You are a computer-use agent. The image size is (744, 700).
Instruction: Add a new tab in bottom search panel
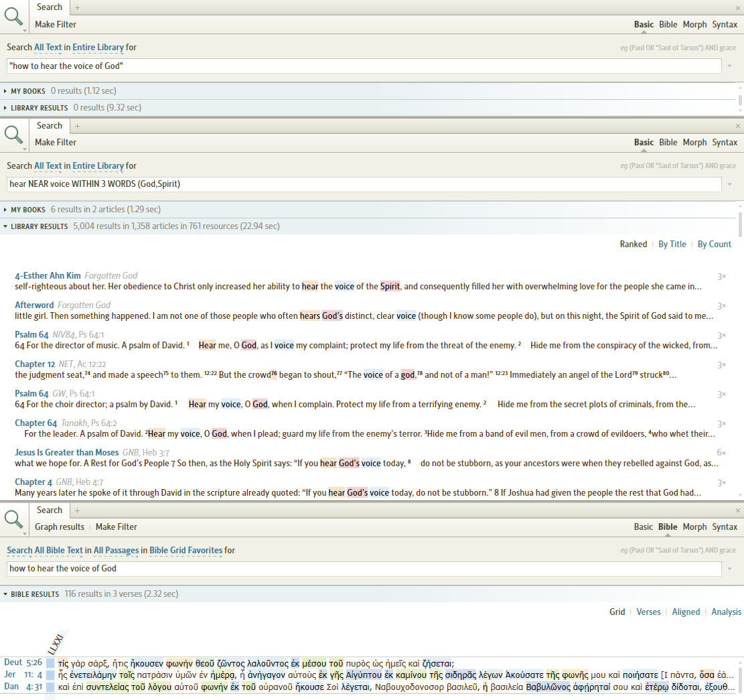pos(77,510)
